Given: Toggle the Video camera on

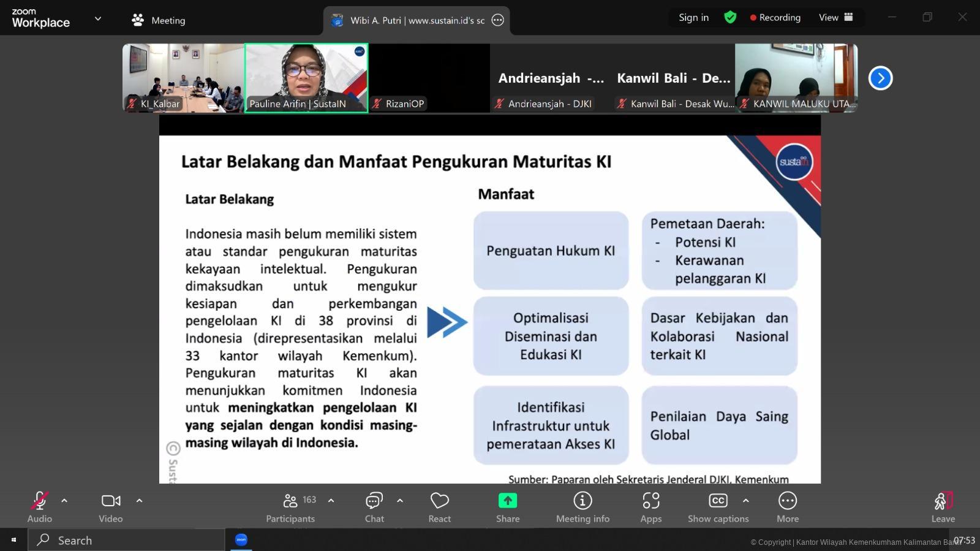Looking at the screenshot, I should coord(111,507).
